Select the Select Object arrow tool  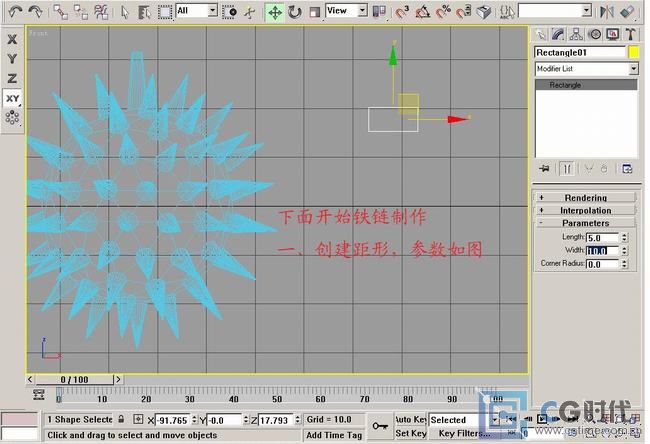[x=124, y=12]
